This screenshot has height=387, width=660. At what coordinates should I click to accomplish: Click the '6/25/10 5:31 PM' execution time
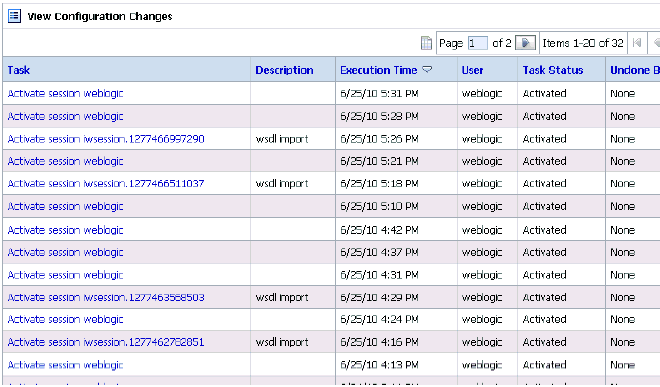click(379, 93)
